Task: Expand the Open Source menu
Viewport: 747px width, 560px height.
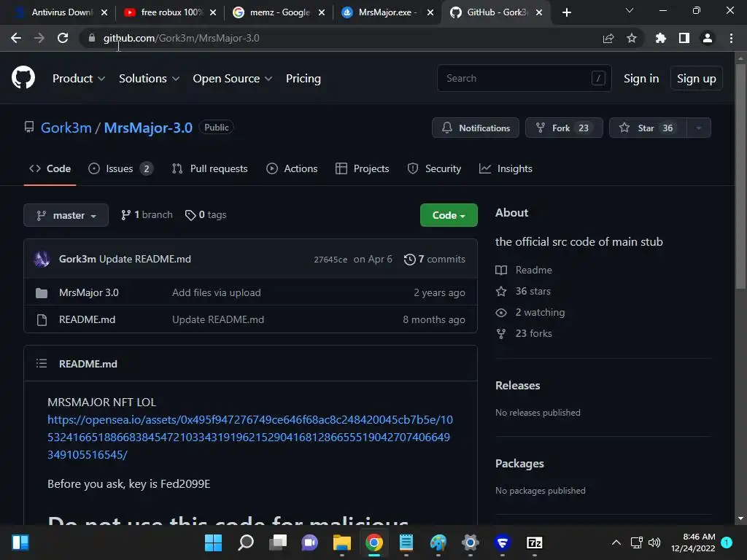Action: click(233, 79)
